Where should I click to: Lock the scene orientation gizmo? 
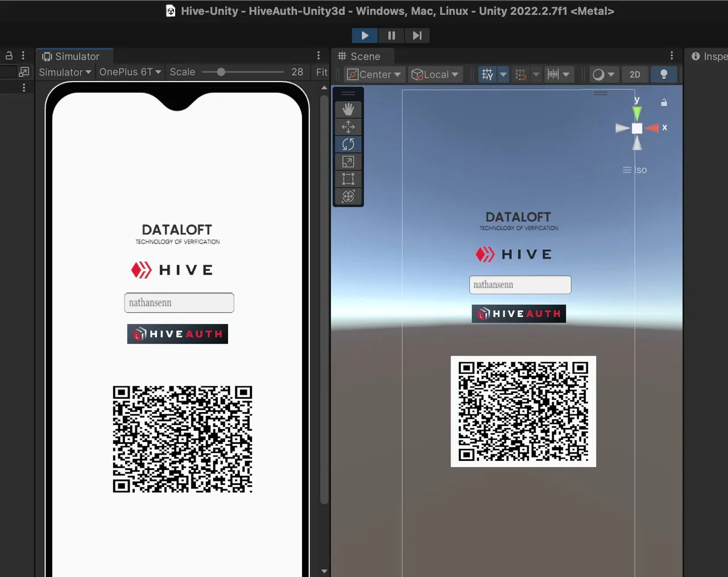tap(664, 102)
